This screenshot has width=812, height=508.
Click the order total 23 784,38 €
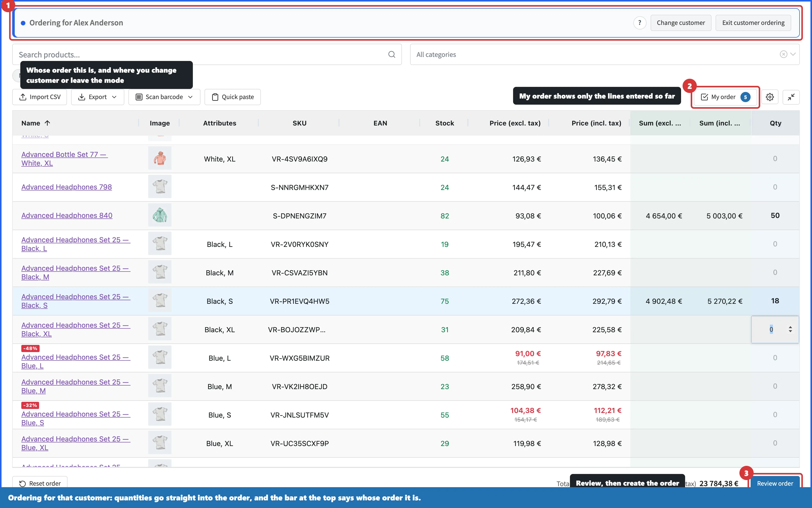tap(719, 483)
